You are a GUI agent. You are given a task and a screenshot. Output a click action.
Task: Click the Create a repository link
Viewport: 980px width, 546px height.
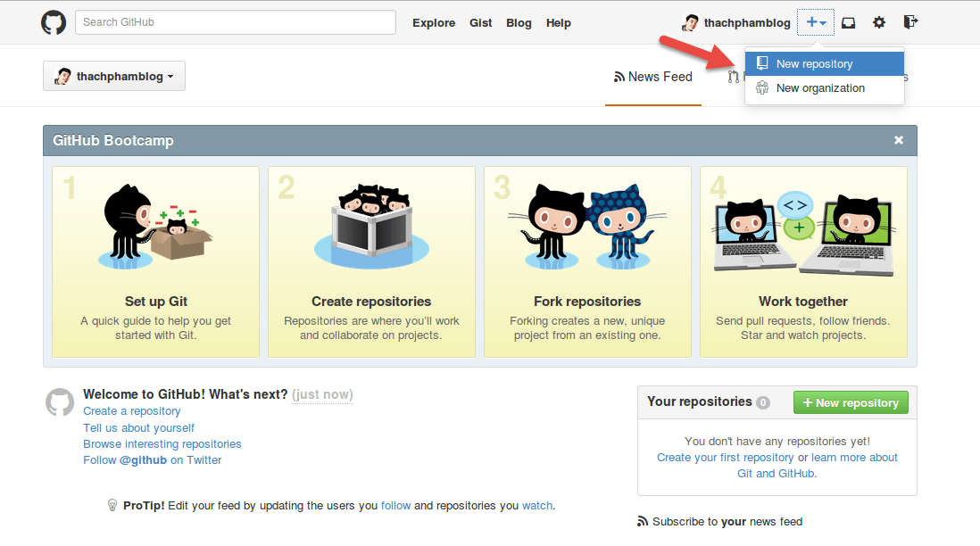(x=132, y=411)
